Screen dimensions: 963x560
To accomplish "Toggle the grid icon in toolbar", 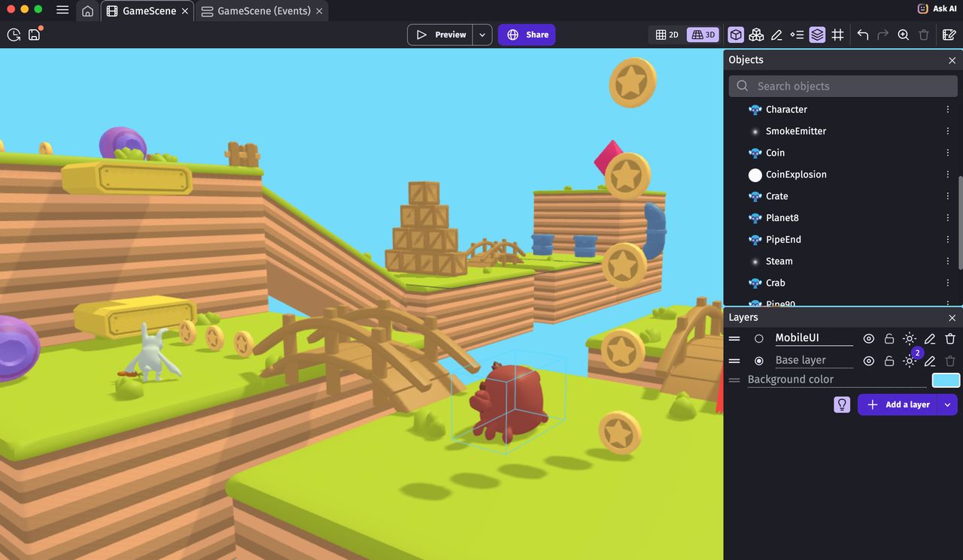I will (x=837, y=35).
